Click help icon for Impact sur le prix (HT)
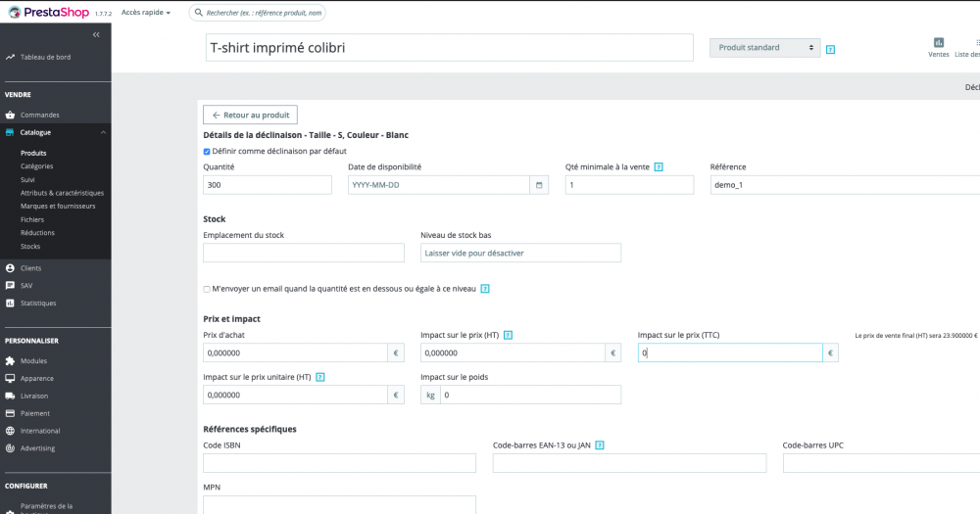980x514 pixels. pyautogui.click(x=509, y=335)
